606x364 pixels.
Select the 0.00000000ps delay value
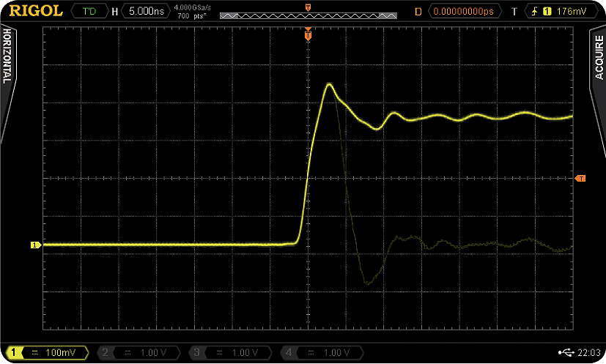tap(465, 12)
